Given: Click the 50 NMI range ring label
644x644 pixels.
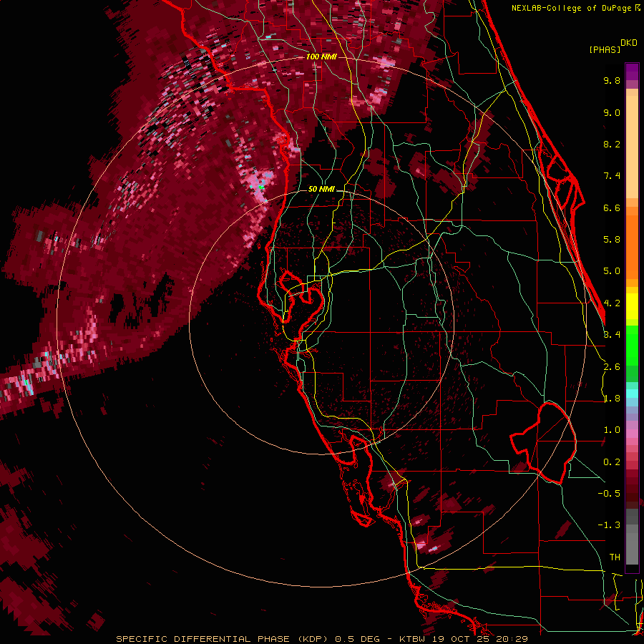Looking at the screenshot, I should click(x=321, y=189).
